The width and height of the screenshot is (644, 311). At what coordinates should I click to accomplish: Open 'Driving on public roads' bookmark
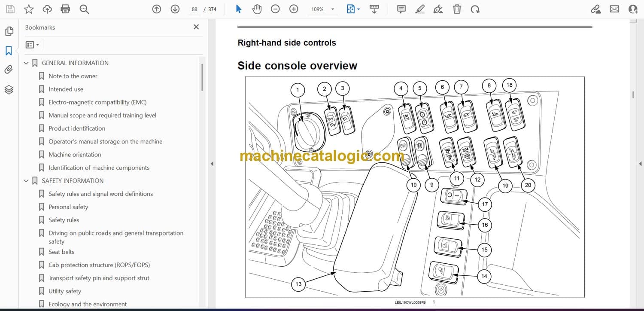(116, 237)
